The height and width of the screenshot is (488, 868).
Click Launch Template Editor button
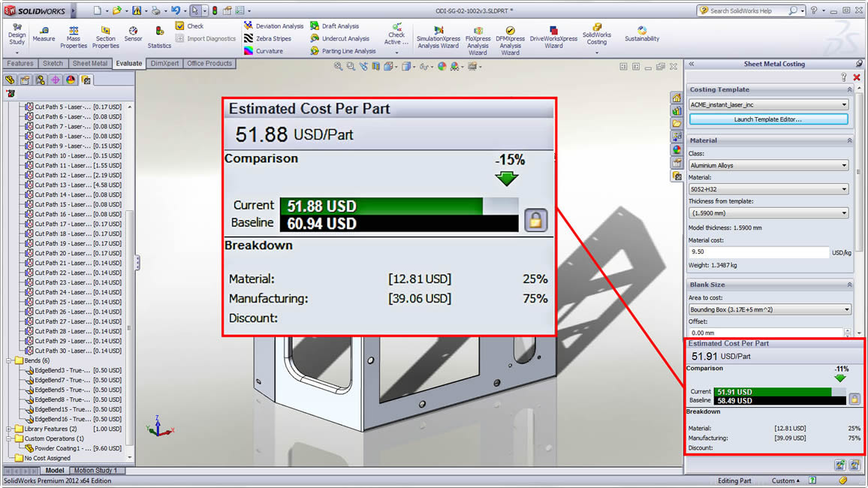tap(768, 119)
